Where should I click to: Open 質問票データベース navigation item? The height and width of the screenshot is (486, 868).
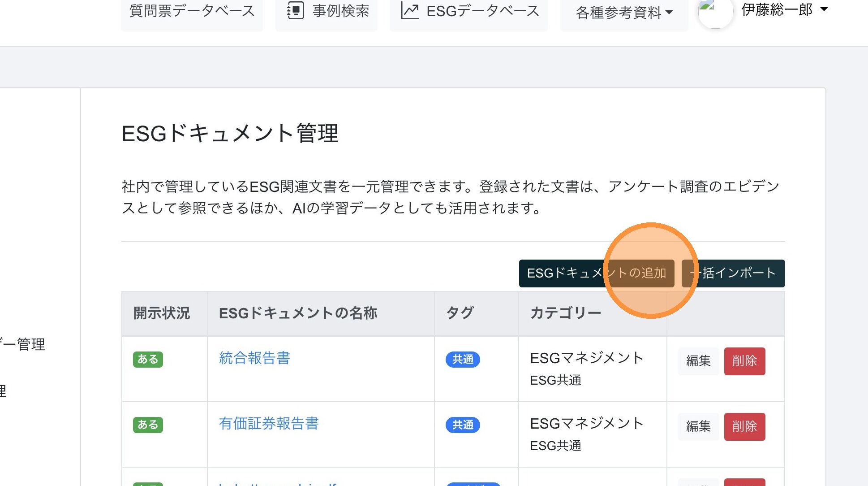pos(192,11)
